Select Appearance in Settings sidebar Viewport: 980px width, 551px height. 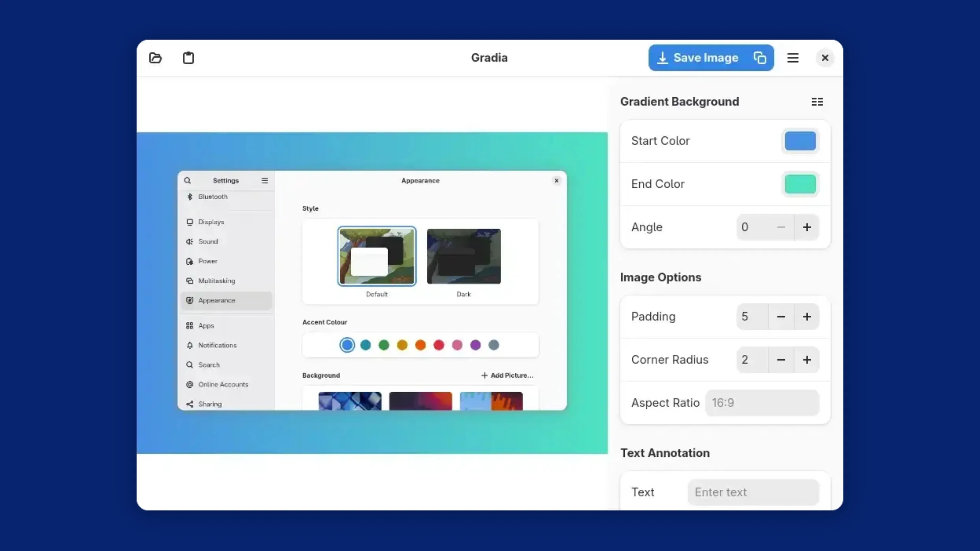pyautogui.click(x=226, y=301)
